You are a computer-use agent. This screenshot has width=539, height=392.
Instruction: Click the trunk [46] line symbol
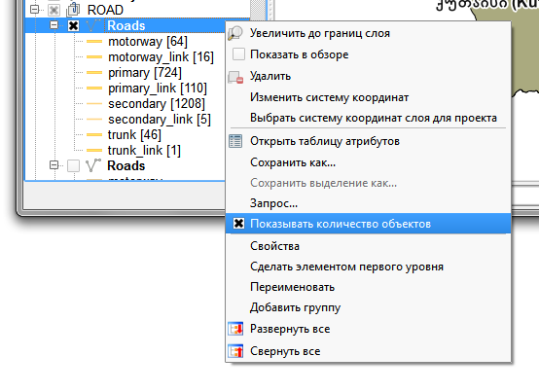pyautogui.click(x=94, y=134)
